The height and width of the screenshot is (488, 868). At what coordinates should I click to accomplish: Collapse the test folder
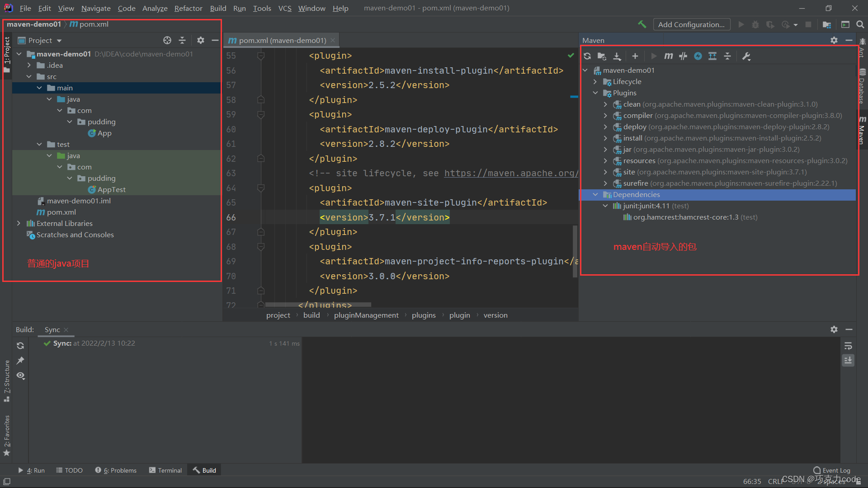pos(39,144)
